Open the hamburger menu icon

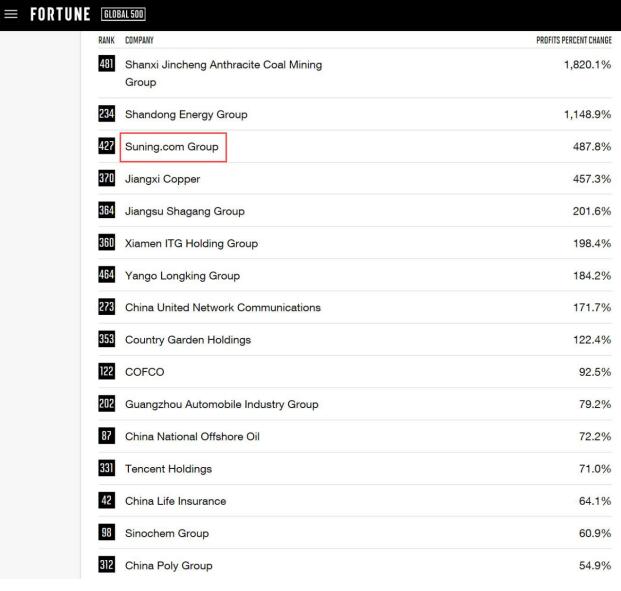(11, 14)
